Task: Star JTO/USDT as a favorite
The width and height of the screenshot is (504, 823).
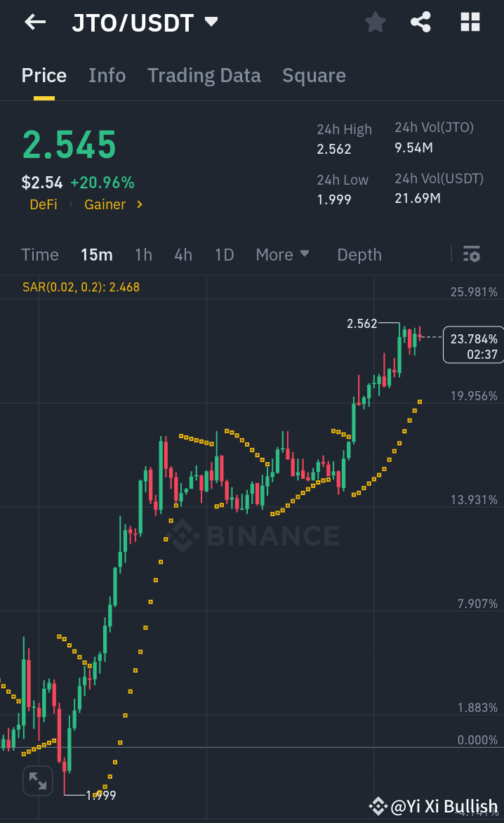Action: (x=375, y=22)
